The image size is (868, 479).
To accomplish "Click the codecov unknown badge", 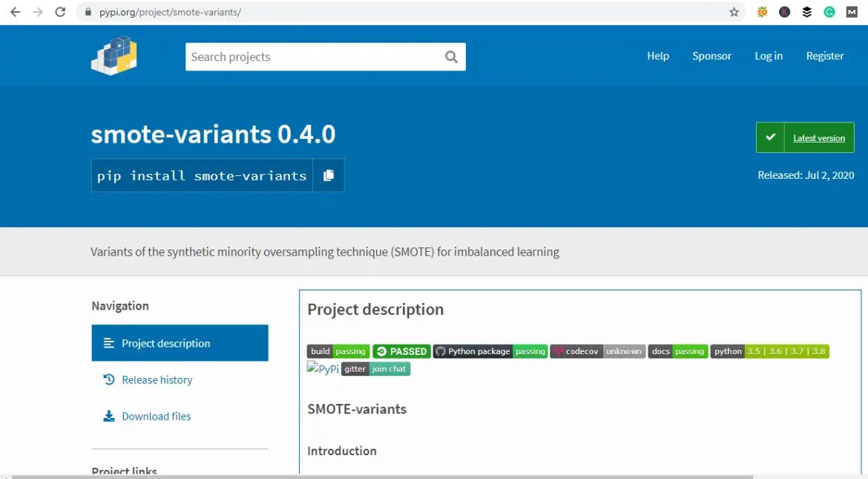I will (598, 351).
